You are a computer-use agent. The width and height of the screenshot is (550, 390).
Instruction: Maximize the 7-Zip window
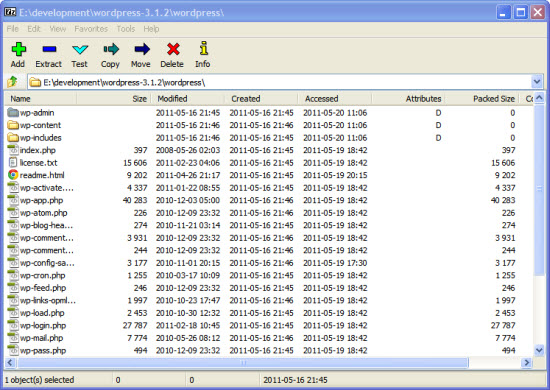521,13
